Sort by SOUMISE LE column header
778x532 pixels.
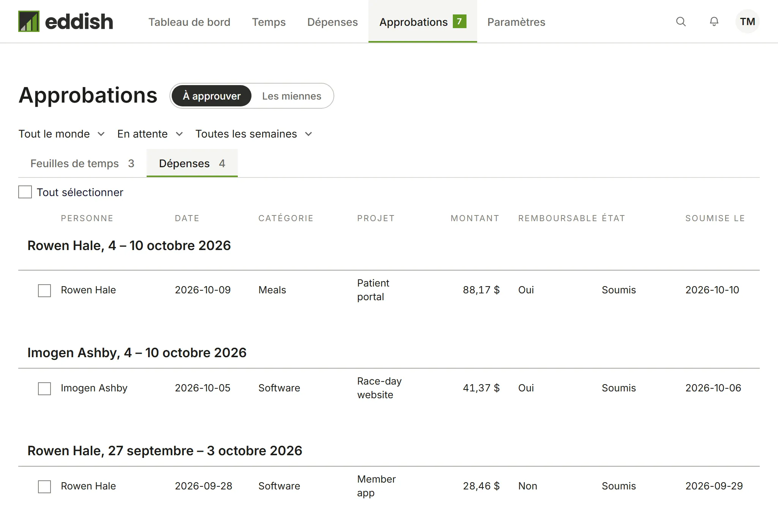715,218
